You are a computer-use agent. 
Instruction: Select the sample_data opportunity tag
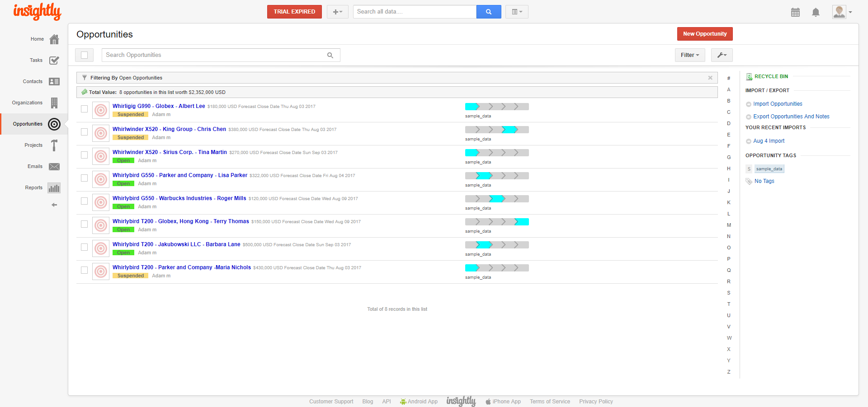point(769,169)
